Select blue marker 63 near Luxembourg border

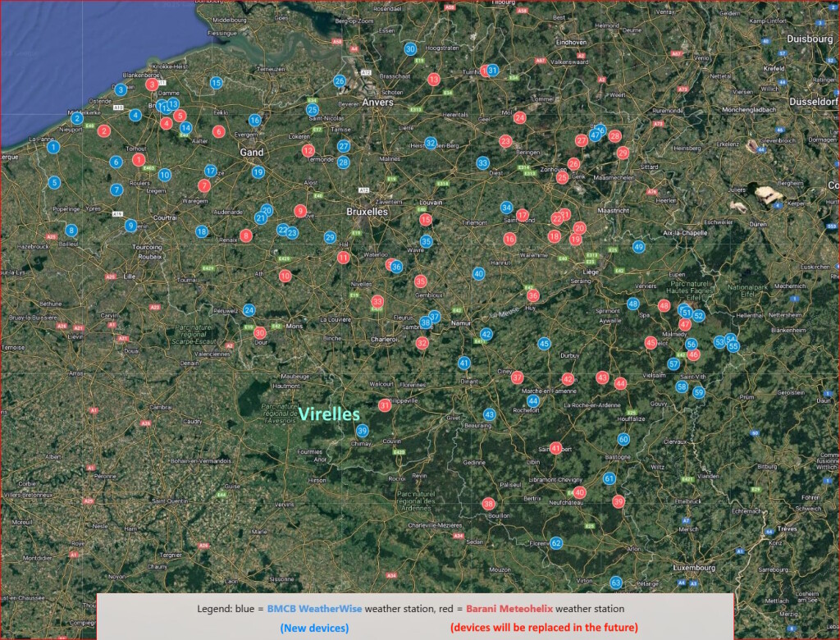click(x=616, y=582)
